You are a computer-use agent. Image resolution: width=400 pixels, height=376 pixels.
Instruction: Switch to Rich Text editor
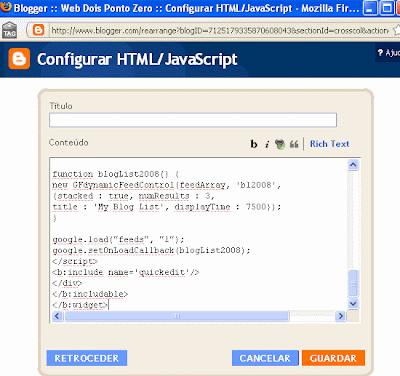point(329,144)
